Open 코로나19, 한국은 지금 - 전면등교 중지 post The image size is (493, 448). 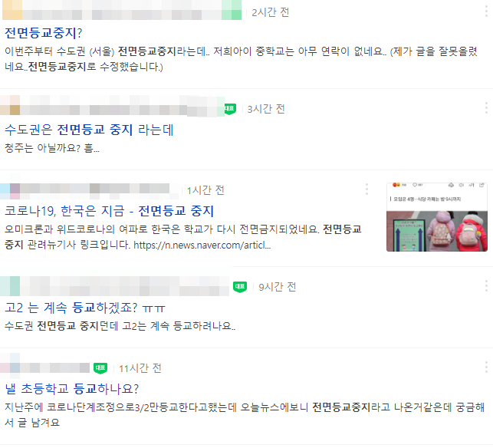(109, 211)
